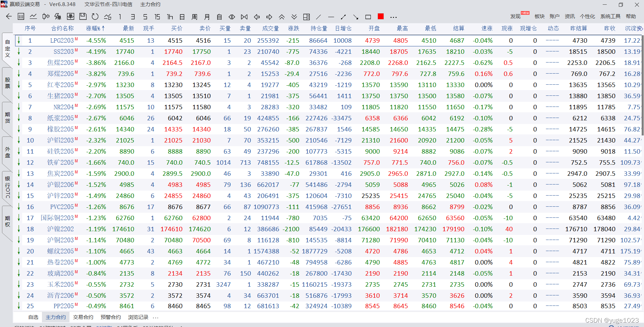The height and width of the screenshot is (327, 644).
Task: Select the rectangle drawing tool
Action: pyautogui.click(x=368, y=16)
